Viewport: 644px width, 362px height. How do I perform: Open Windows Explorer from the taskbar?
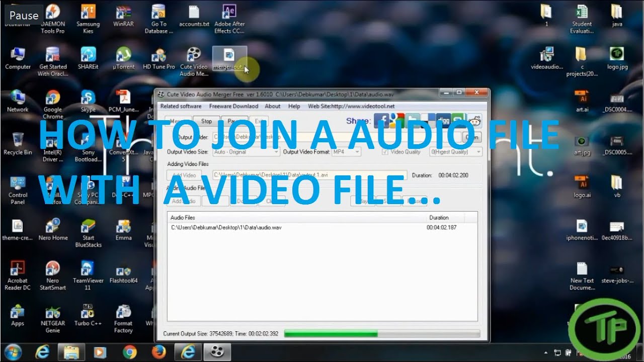[x=71, y=351]
